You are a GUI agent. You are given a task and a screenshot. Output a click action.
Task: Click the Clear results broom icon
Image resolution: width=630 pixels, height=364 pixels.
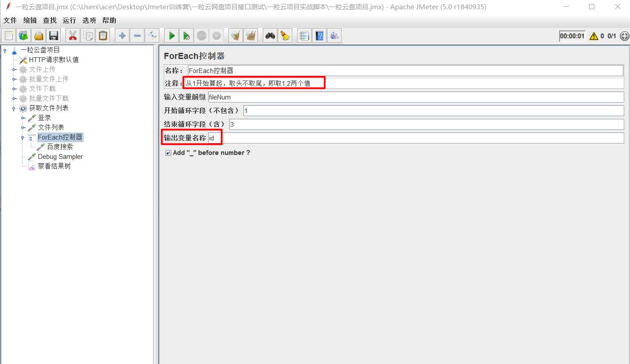[x=236, y=36]
